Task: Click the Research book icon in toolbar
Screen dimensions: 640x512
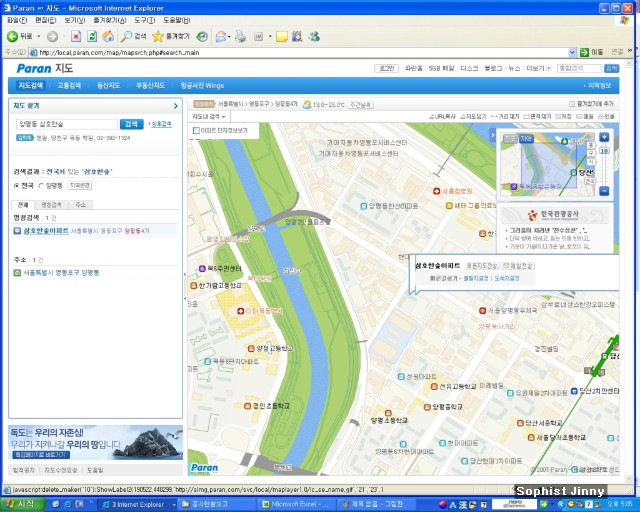Action: tap(297, 37)
